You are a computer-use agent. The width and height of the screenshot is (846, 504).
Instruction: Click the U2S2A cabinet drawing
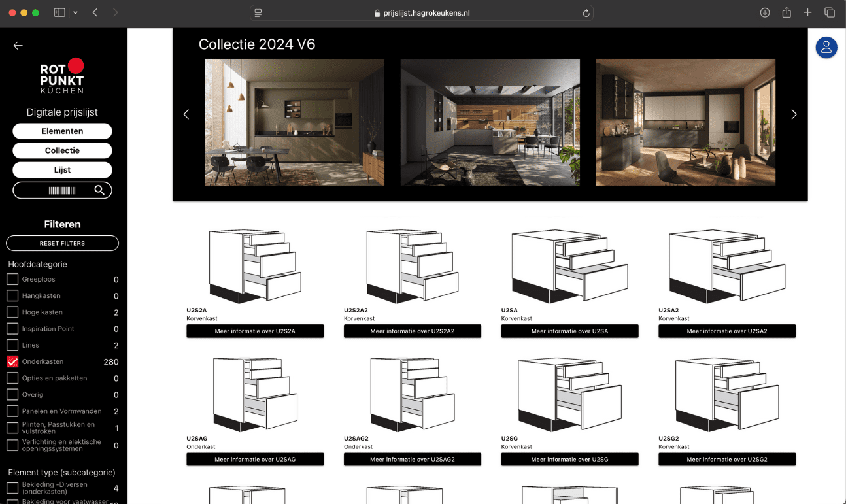pyautogui.click(x=255, y=266)
